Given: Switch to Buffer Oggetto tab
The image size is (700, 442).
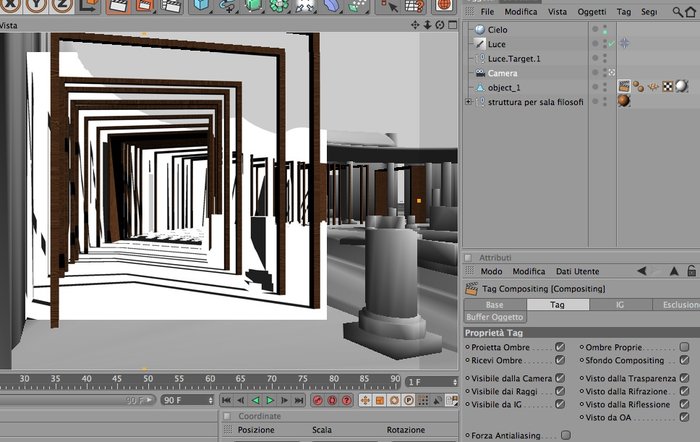Looking at the screenshot, I should point(495,317).
